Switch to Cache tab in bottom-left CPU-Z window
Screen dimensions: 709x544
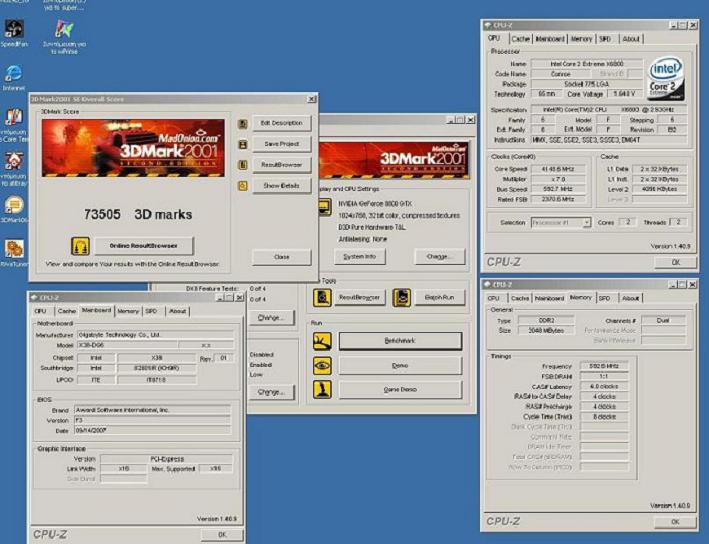tap(66, 312)
